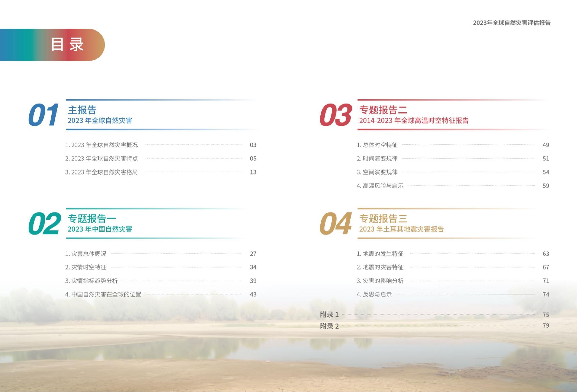
Task: Click the 目录 heading banner
Action: 52,45
